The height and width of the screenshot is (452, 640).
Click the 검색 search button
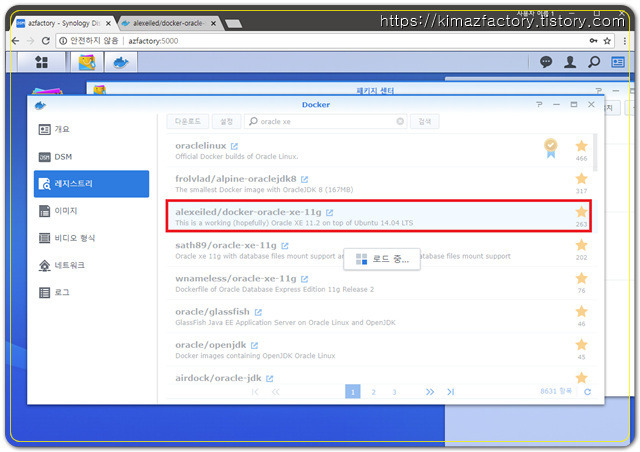click(x=424, y=121)
